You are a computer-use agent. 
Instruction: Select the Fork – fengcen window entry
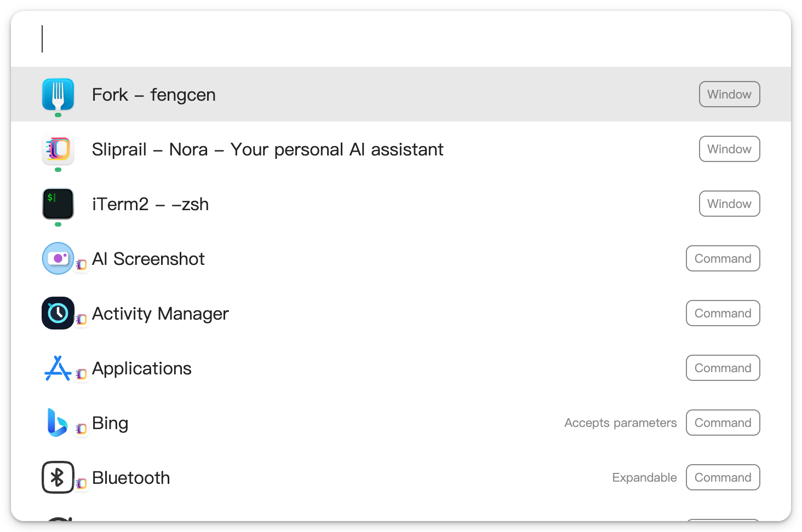coord(401,94)
